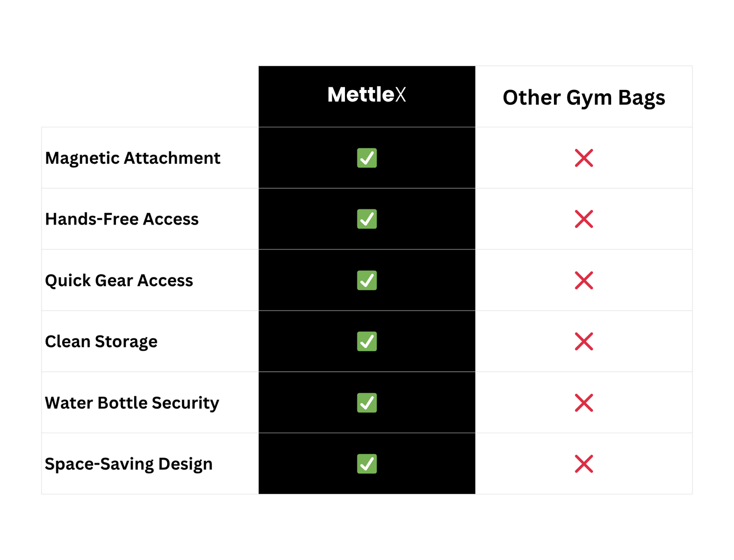The image size is (734, 560).
Task: Click the red X for Hands-Free Access
Action: click(584, 219)
